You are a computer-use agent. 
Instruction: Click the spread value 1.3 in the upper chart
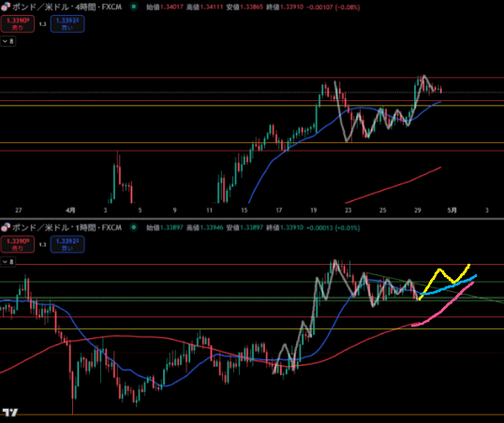click(43, 24)
